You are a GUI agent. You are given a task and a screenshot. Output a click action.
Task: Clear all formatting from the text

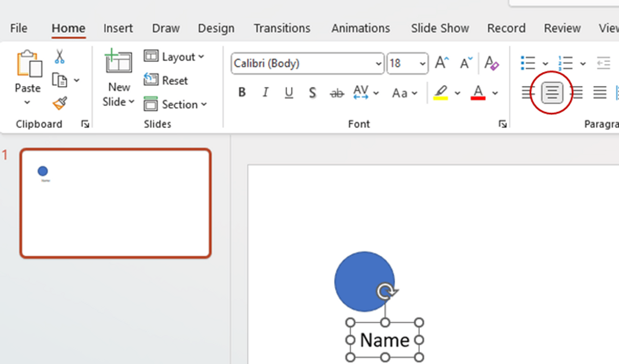click(492, 63)
